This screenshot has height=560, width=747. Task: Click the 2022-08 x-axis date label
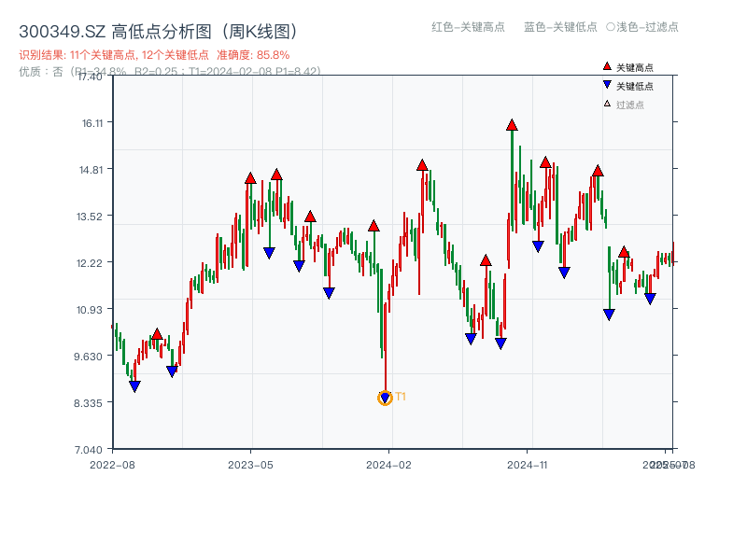[x=112, y=465]
